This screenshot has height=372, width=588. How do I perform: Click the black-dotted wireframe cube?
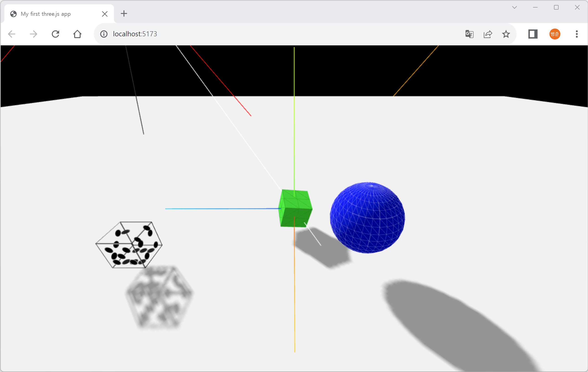coord(129,245)
